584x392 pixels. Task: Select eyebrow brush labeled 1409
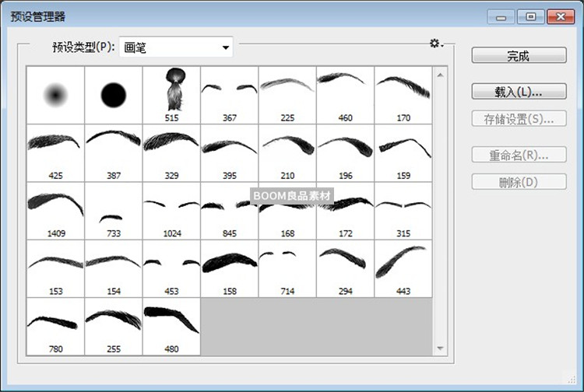[55, 210]
